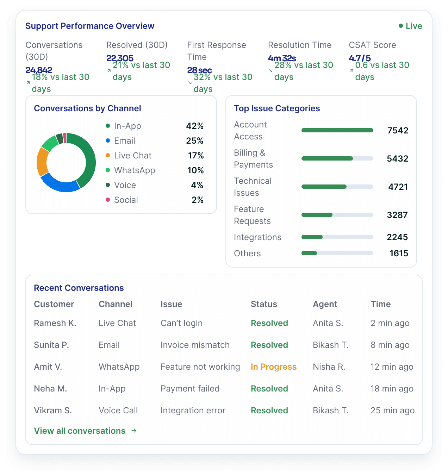448x476 pixels.
Task: Click the Social pink legend dot
Action: (108, 200)
